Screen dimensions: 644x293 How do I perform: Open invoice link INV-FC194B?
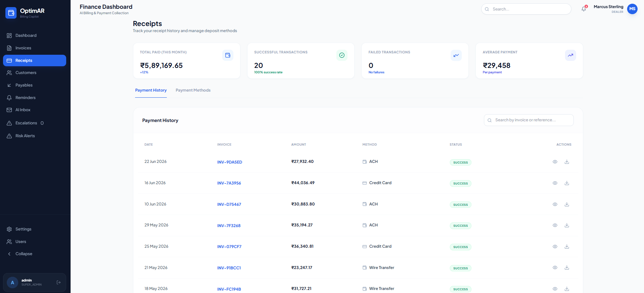pyautogui.click(x=229, y=289)
